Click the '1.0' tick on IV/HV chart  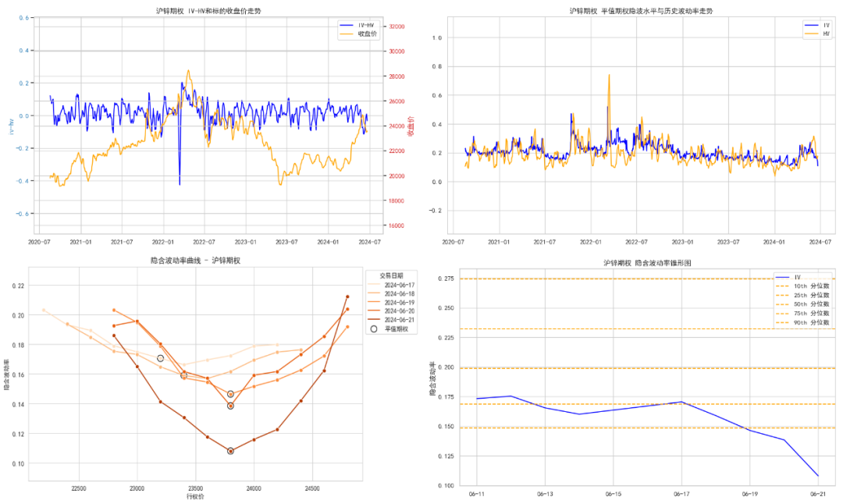(x=437, y=37)
